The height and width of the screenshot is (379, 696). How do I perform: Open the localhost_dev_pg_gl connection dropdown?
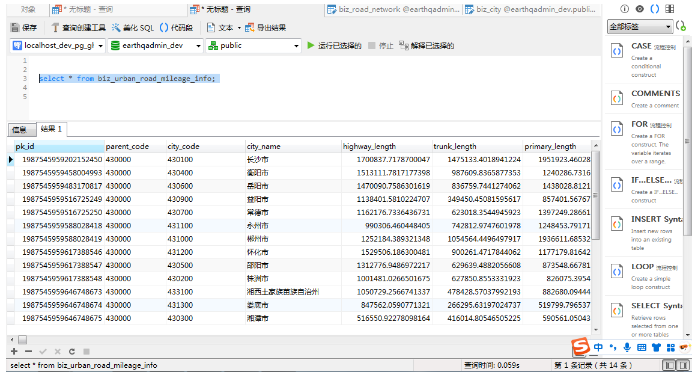(58, 45)
